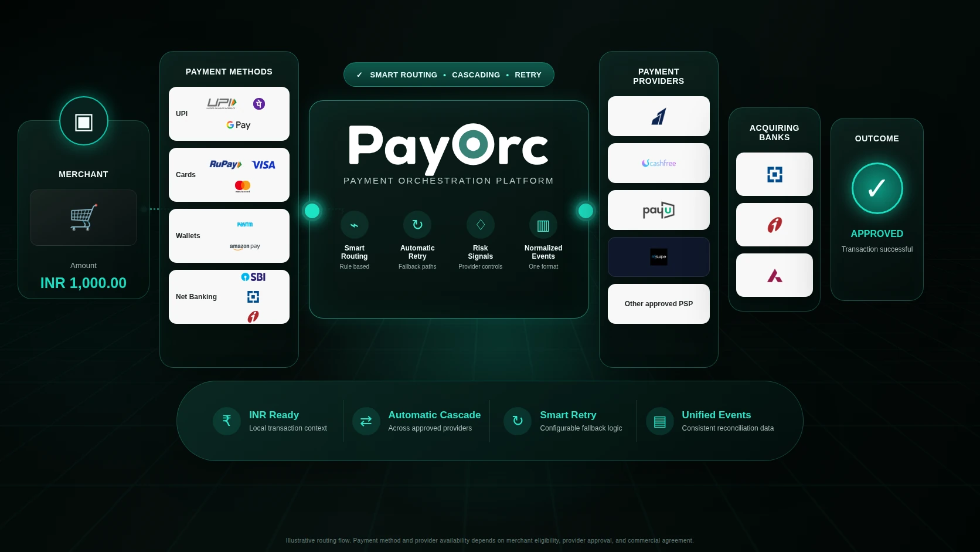Click the VISA logo

[263, 165]
